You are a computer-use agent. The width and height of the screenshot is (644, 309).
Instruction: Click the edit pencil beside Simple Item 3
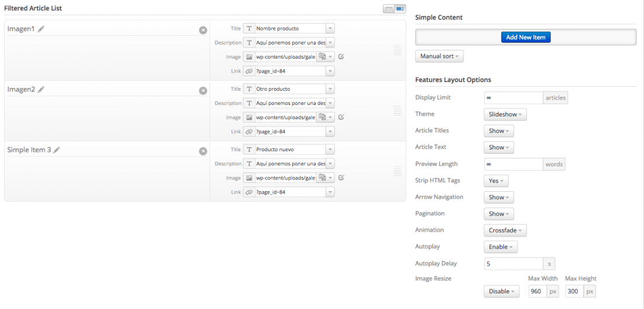(x=57, y=150)
